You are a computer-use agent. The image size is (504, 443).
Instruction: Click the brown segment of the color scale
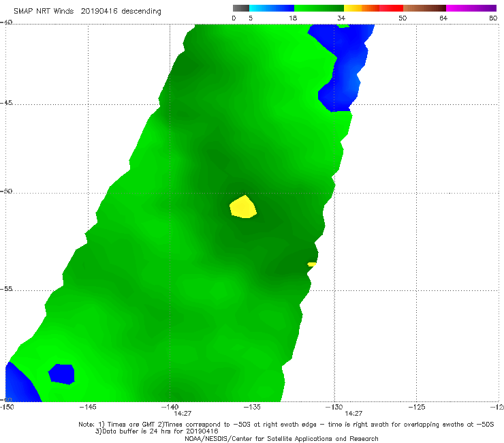(x=424, y=8)
